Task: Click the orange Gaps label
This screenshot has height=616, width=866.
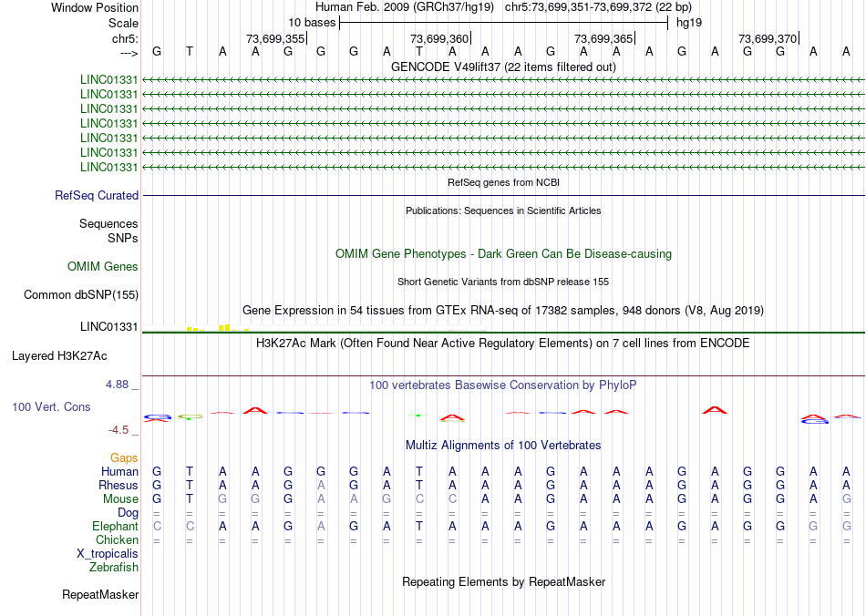Action: click(x=124, y=458)
